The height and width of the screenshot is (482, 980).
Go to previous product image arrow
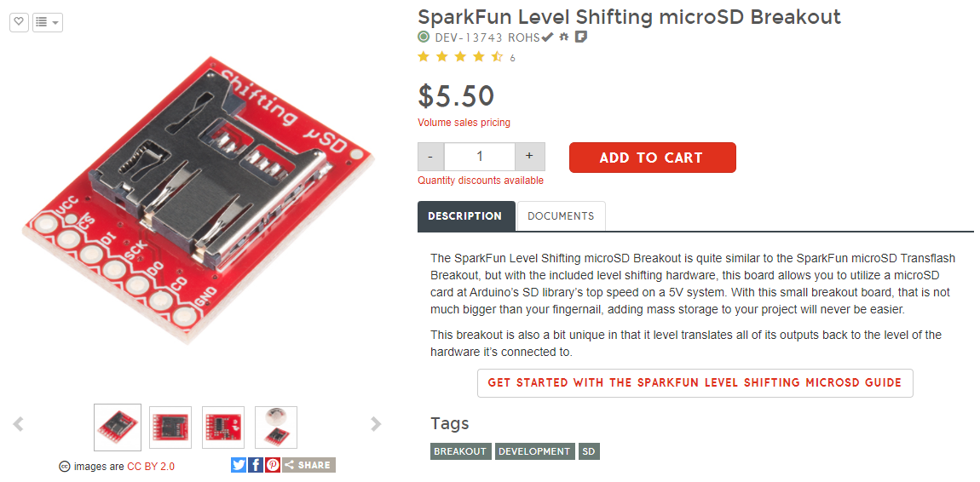[x=18, y=424]
